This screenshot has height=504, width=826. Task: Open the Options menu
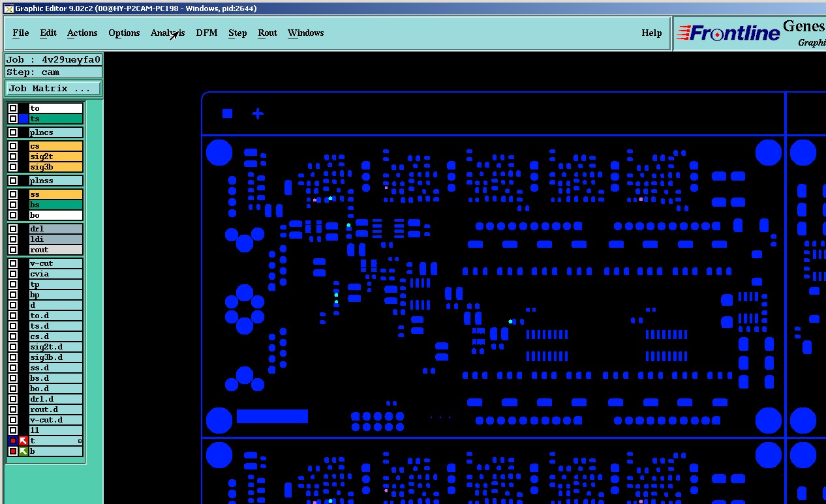click(x=124, y=33)
